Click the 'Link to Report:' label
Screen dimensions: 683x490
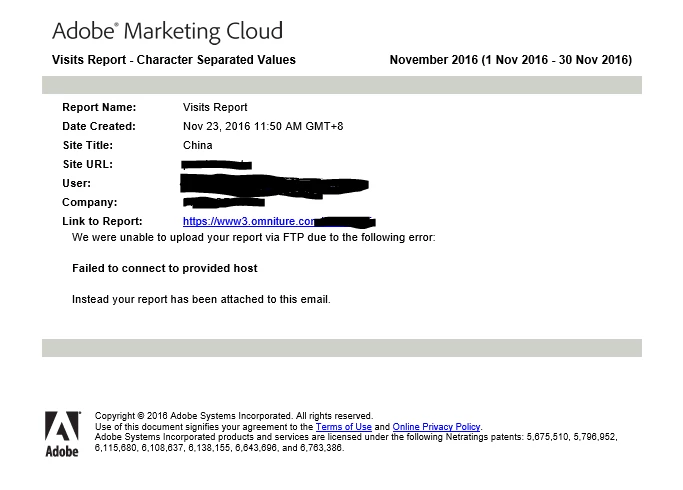[x=102, y=221]
